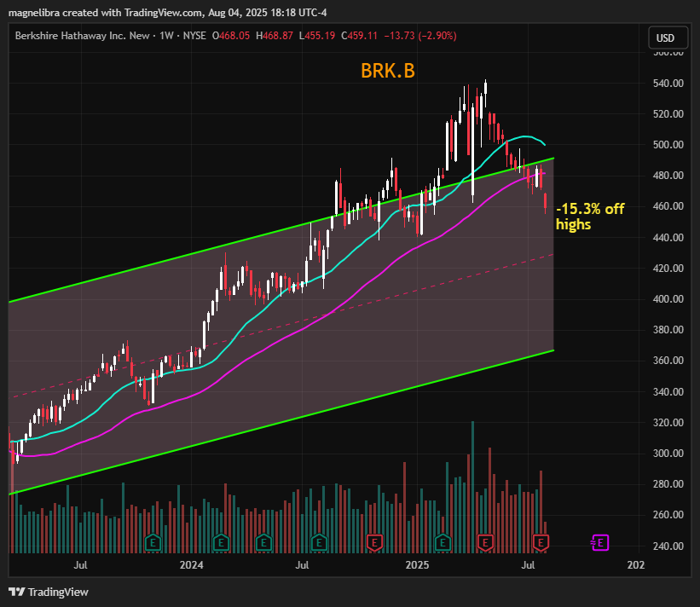Click the purple upcoming earnings E marker

pos(600,543)
